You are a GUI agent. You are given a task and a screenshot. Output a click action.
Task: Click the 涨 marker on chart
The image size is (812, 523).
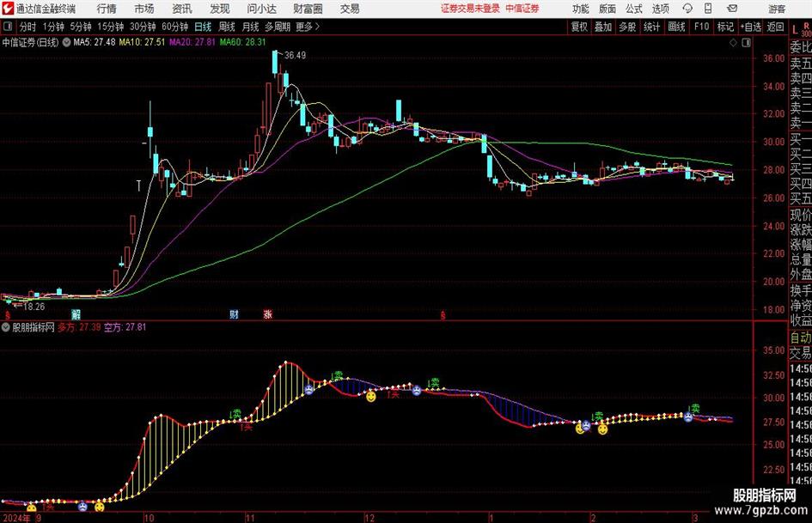tap(268, 313)
